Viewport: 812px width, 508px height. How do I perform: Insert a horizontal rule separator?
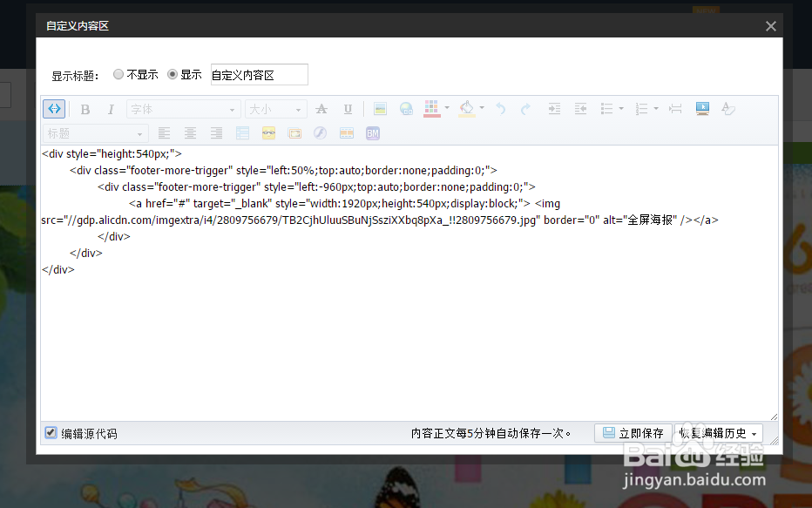click(675, 109)
